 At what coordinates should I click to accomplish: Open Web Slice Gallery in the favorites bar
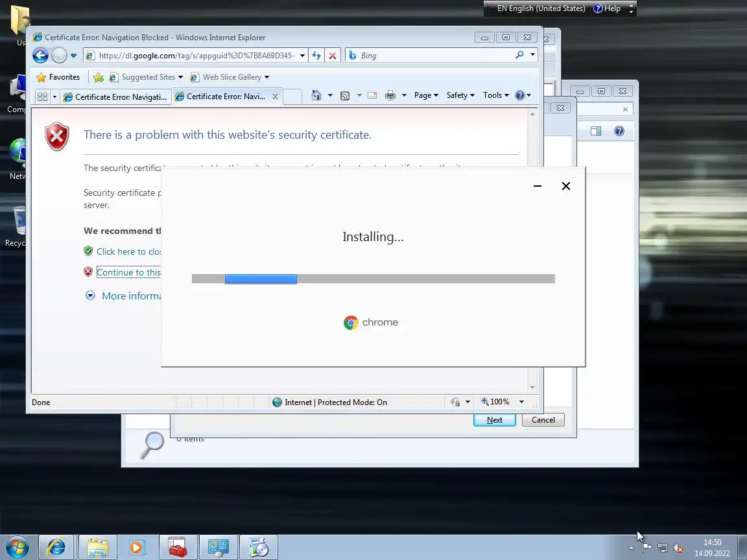click(230, 77)
